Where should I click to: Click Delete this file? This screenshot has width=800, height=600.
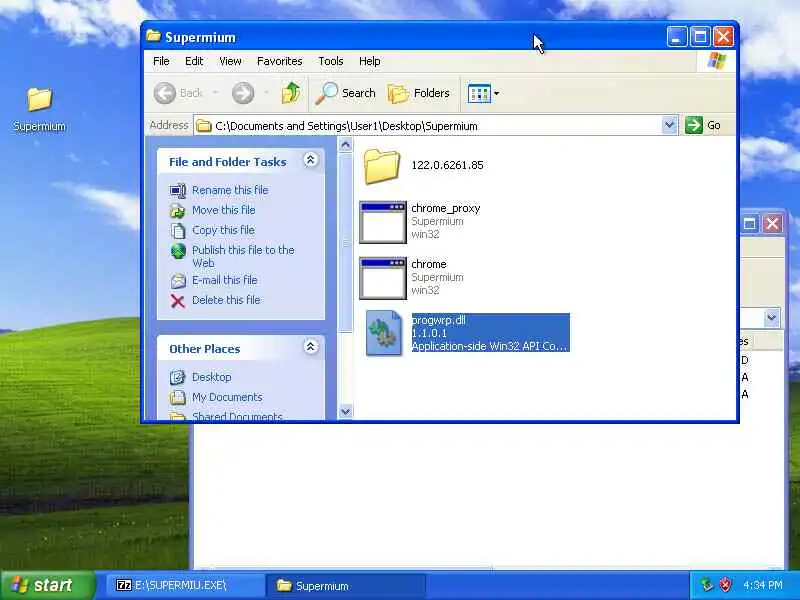point(226,300)
